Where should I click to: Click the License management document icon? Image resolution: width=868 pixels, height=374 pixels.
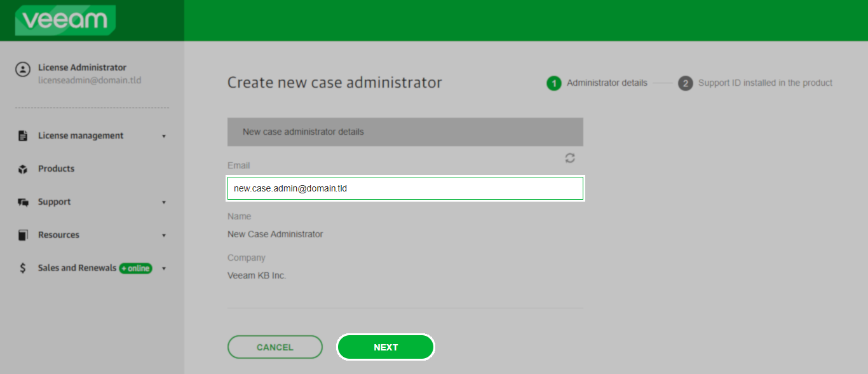pos(23,135)
